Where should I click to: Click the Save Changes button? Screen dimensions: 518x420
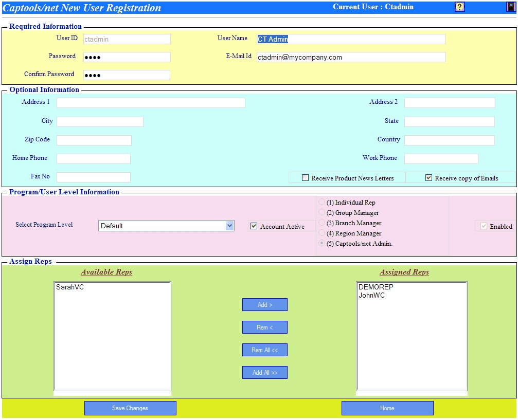(130, 408)
